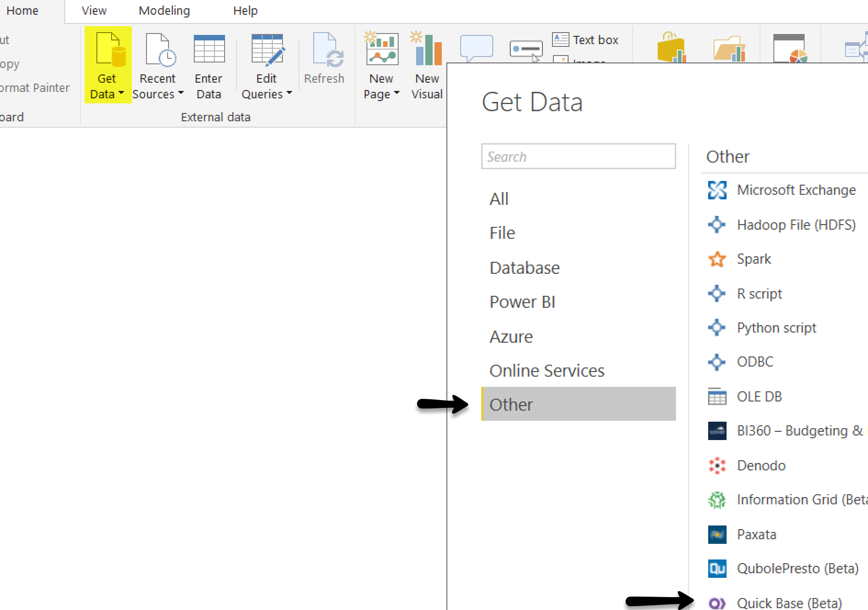Click the Spark star icon
The height and width of the screenshot is (610, 868).
(x=717, y=259)
